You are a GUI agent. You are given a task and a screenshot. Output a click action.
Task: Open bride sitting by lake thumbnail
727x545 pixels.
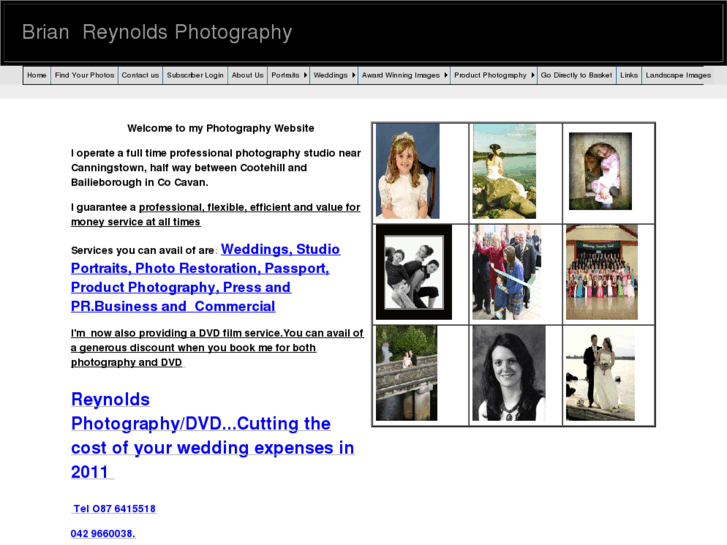504,171
